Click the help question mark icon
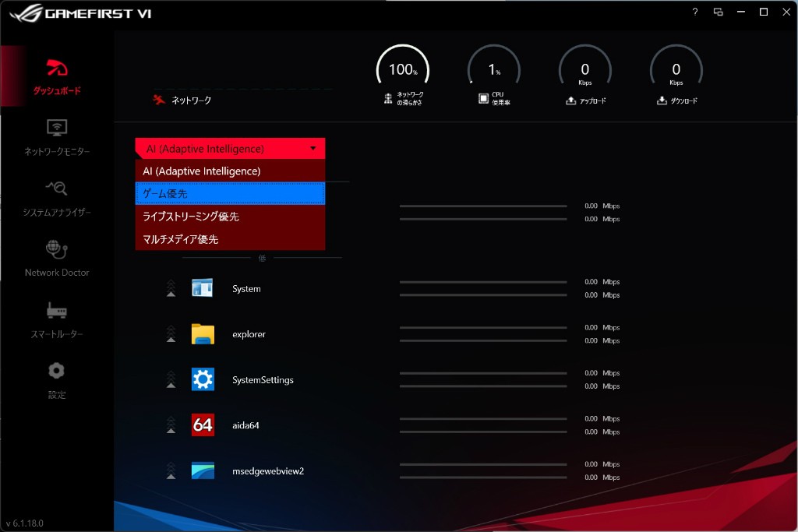This screenshot has height=532, width=798. click(x=695, y=12)
